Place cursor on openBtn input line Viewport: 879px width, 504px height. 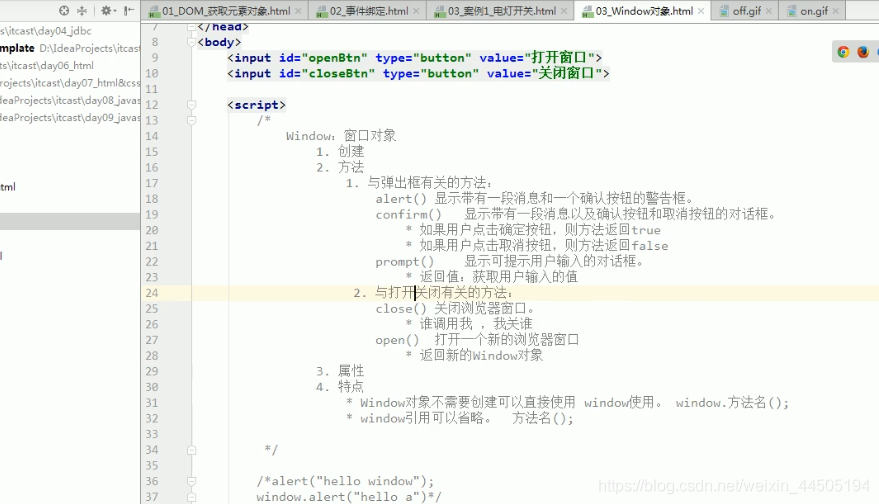point(414,58)
